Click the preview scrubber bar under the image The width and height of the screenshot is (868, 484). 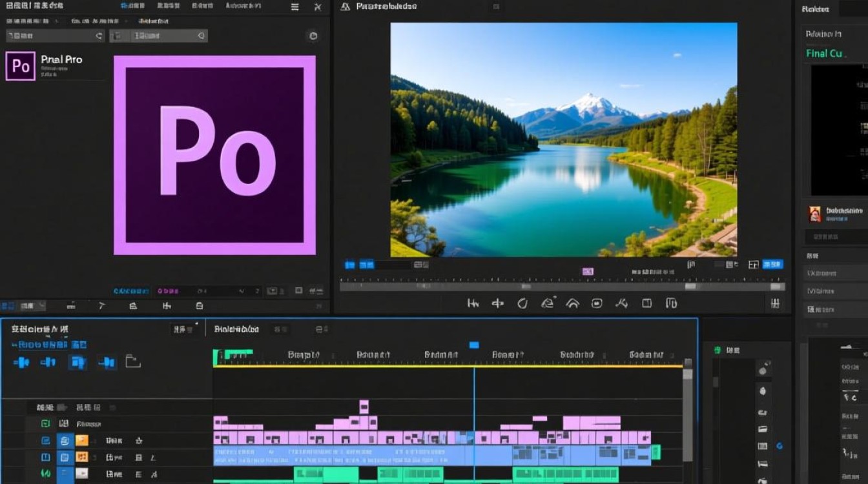click(563, 287)
